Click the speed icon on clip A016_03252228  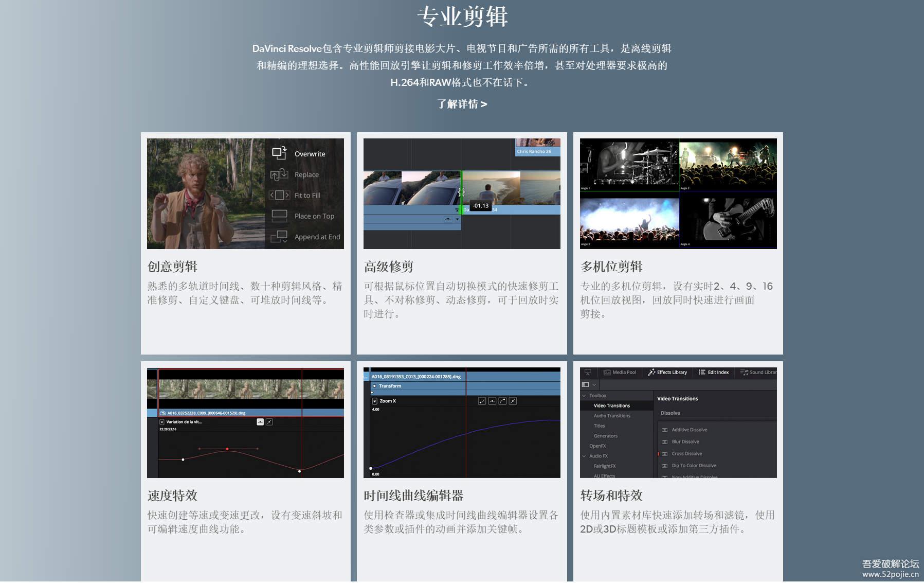163,413
